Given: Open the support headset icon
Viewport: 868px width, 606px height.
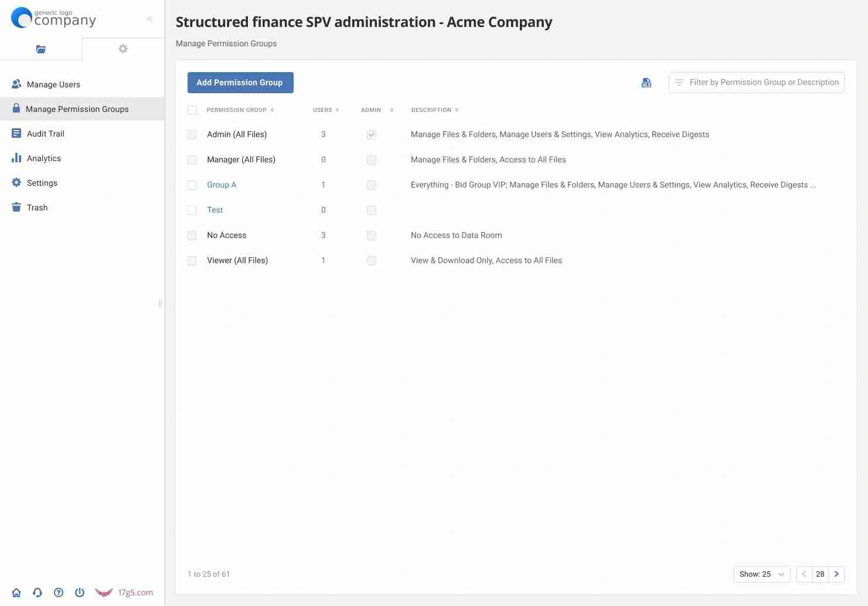Looking at the screenshot, I should tap(38, 593).
